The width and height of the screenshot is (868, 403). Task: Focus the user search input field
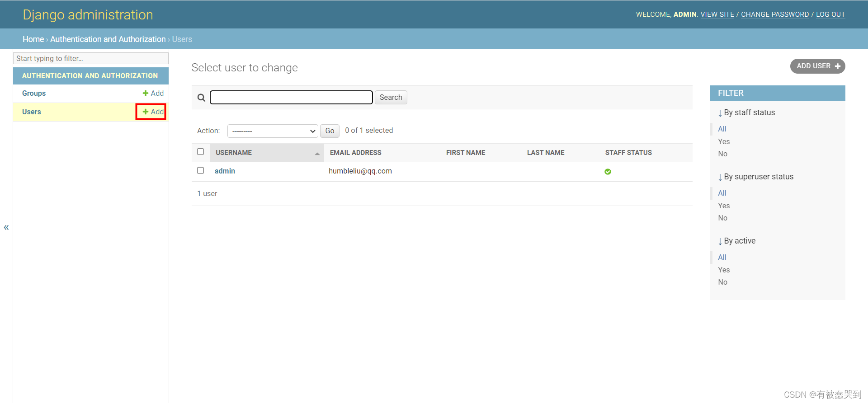291,98
